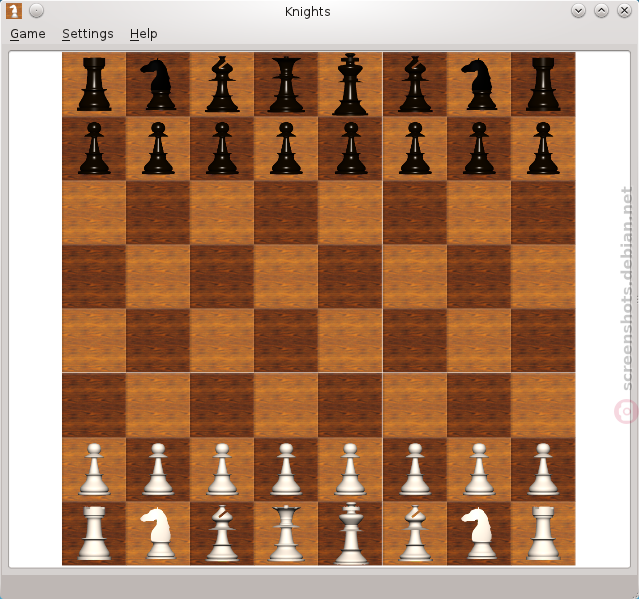This screenshot has height=599, width=639.
Task: Click the empty c6 square
Action: (222, 212)
